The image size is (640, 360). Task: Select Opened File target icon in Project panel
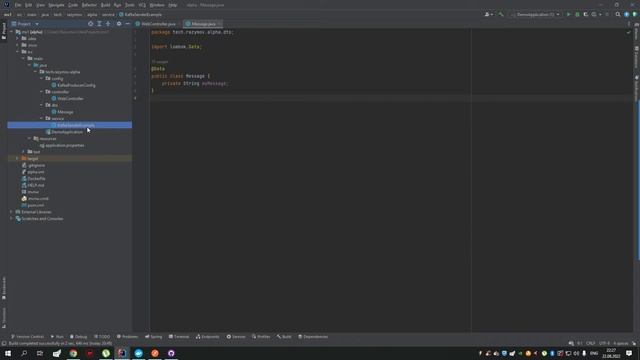90,24
